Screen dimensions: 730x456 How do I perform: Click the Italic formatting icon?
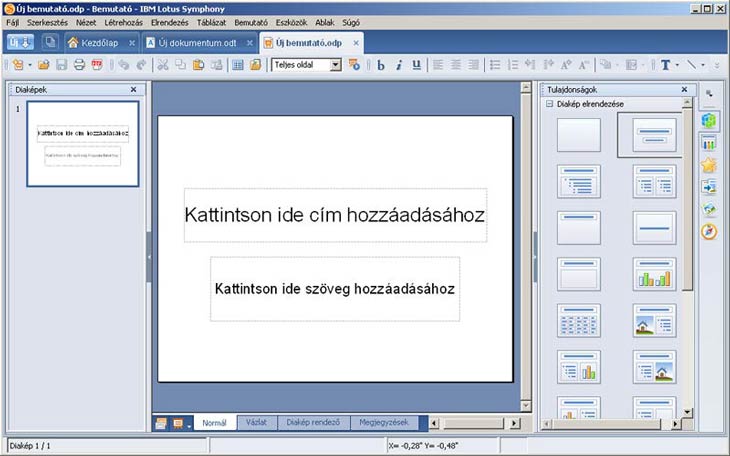tap(399, 65)
